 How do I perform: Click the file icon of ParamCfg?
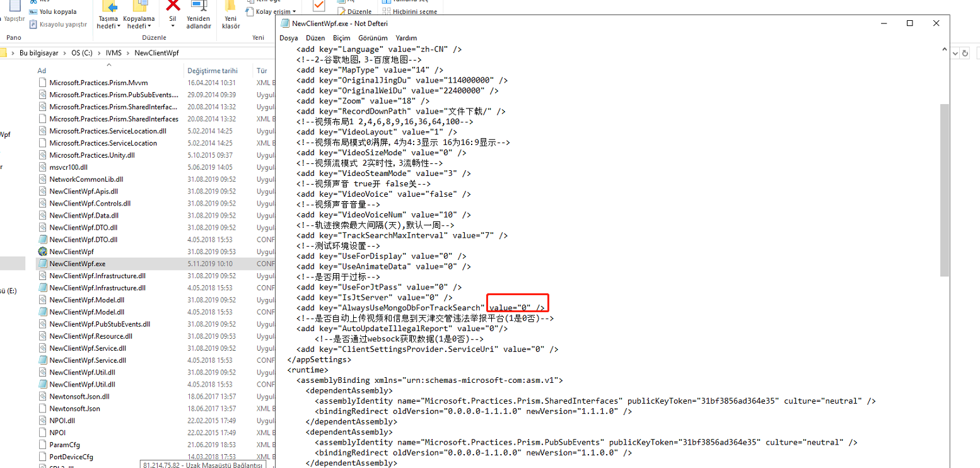pyautogui.click(x=43, y=445)
